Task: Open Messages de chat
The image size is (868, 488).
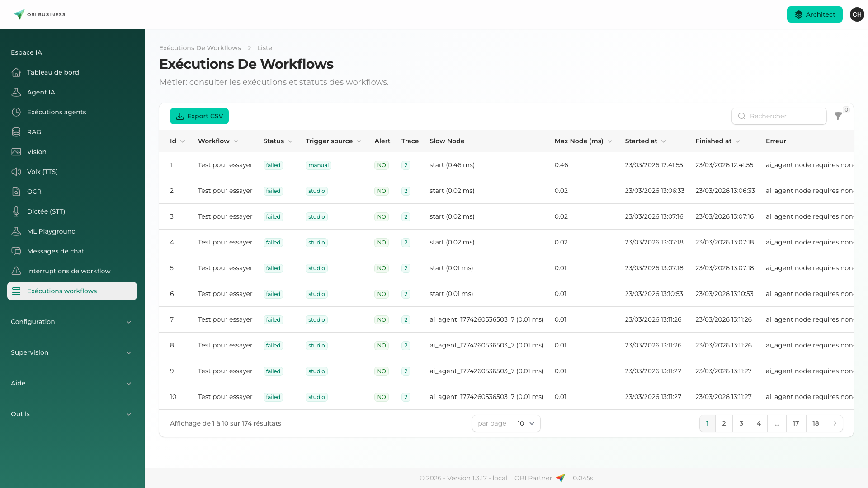Action: pos(56,251)
